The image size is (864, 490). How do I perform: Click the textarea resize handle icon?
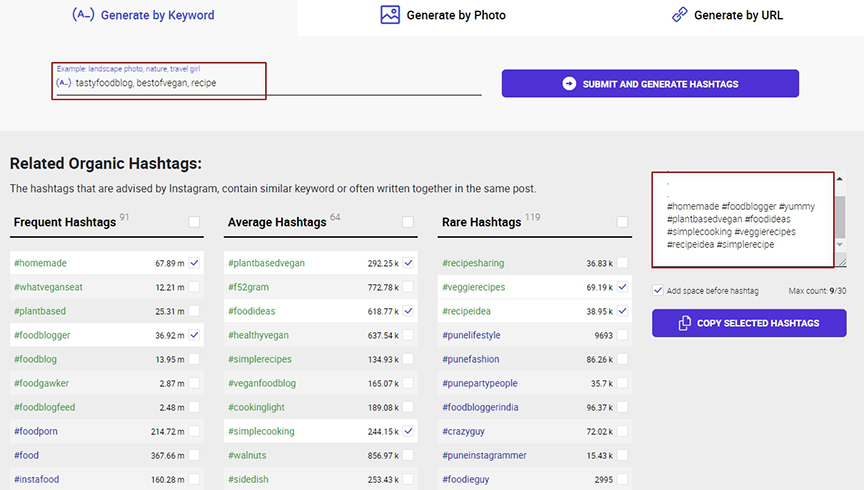click(841, 261)
